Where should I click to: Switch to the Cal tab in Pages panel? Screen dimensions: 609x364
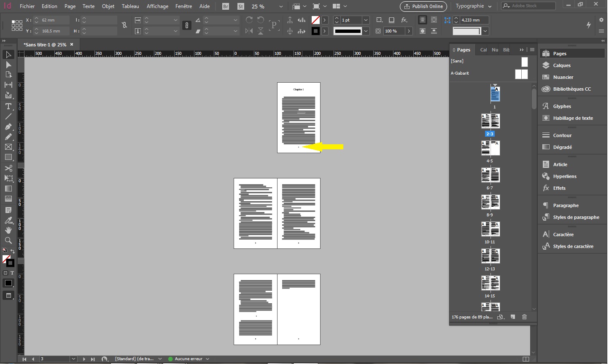pos(483,50)
